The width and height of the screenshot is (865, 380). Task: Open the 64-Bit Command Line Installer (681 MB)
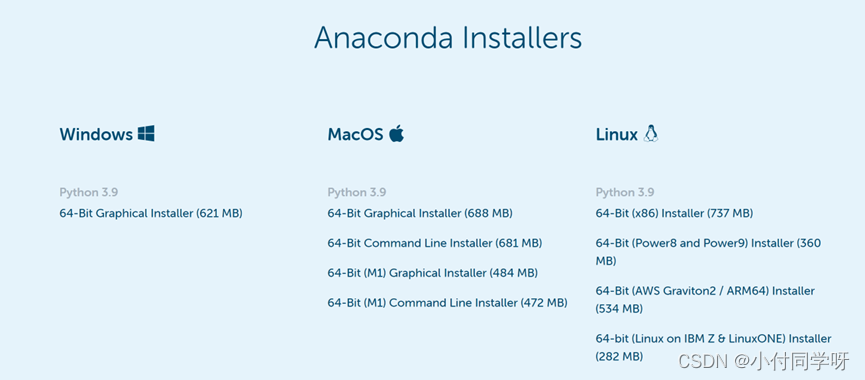coord(435,243)
